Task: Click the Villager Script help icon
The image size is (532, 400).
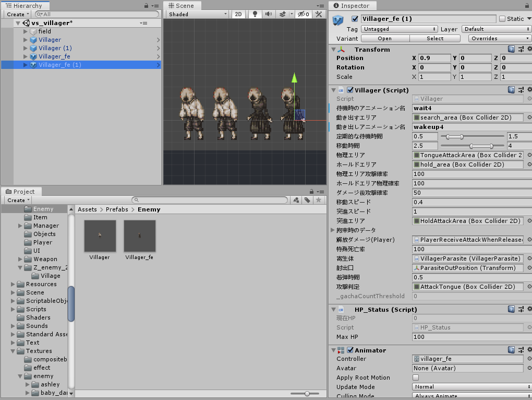Action: [512, 89]
